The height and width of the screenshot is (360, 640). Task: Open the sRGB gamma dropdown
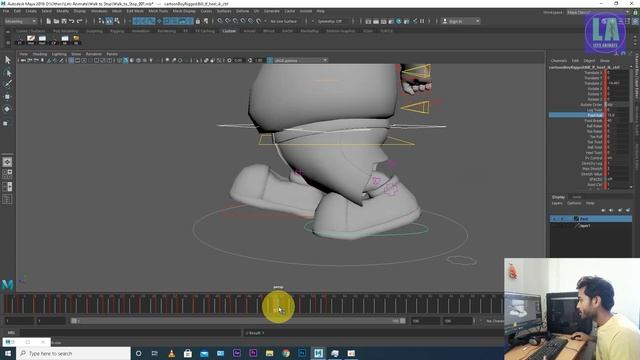tap(300, 60)
